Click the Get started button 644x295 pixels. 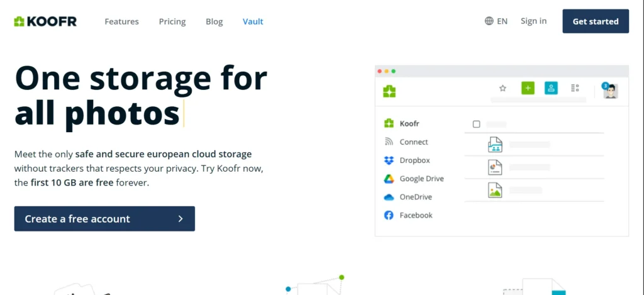coord(596,21)
